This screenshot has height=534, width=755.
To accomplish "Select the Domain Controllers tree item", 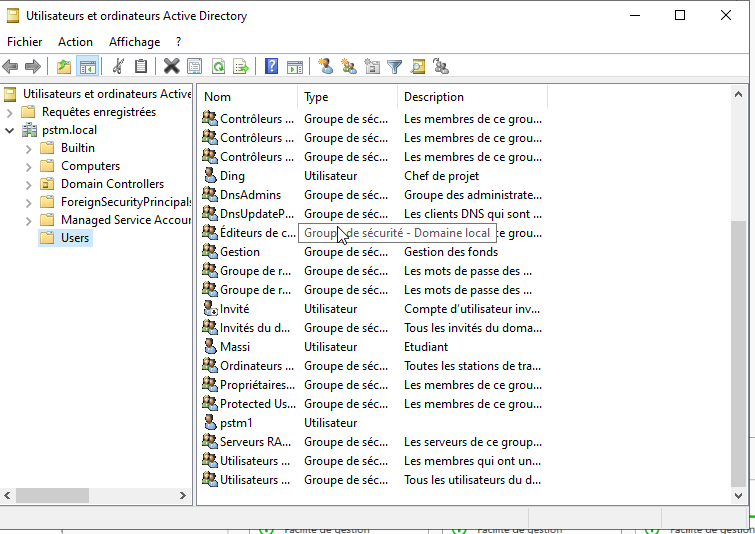I will (x=112, y=184).
